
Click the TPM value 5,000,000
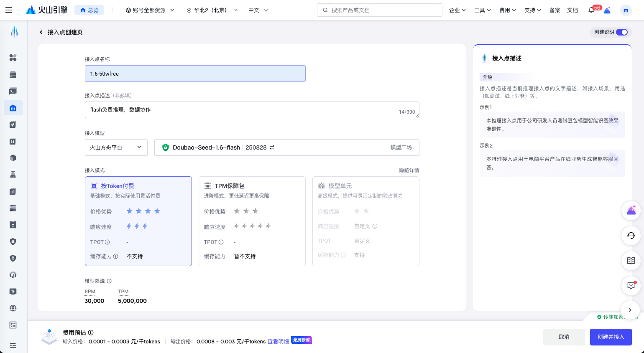pyautogui.click(x=132, y=301)
